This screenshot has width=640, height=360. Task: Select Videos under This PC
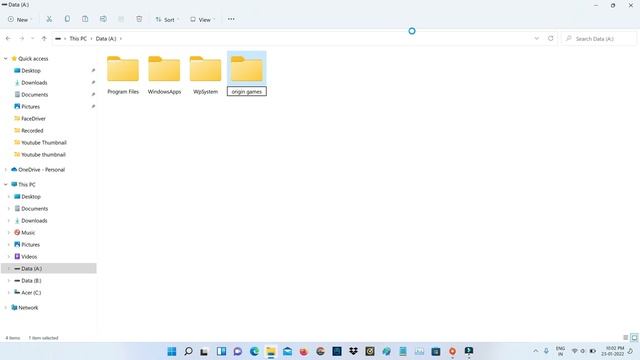[x=29, y=257]
